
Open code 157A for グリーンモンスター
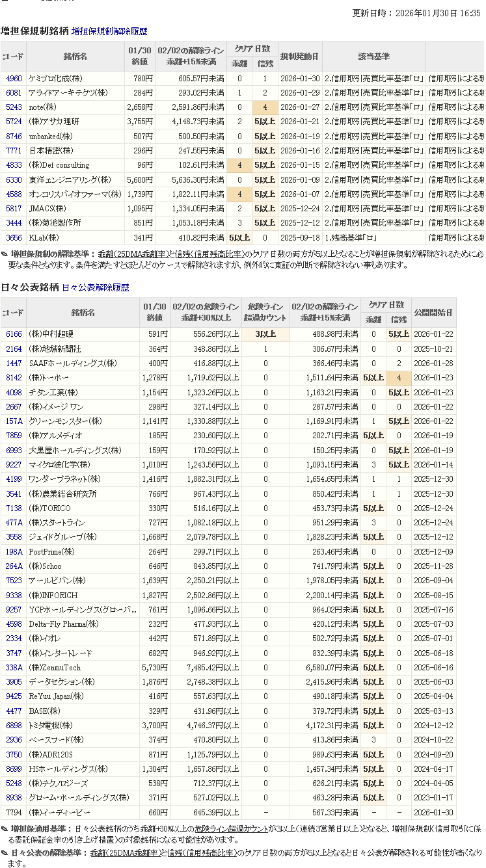[x=14, y=421]
